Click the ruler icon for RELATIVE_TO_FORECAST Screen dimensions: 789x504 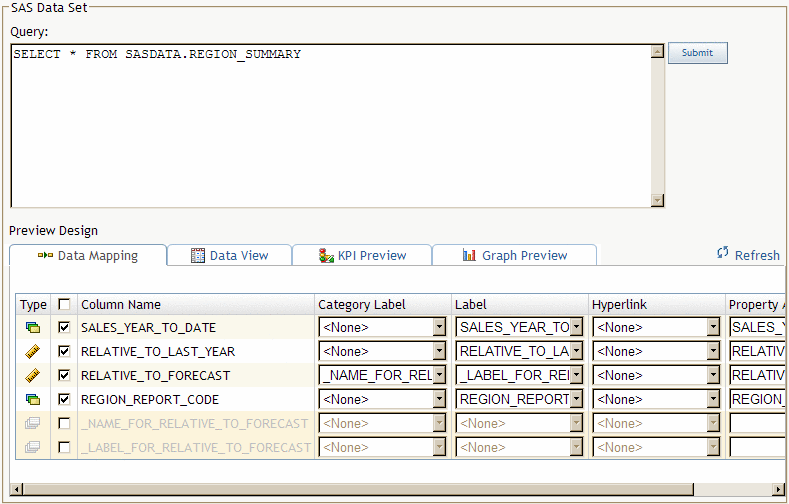33,375
